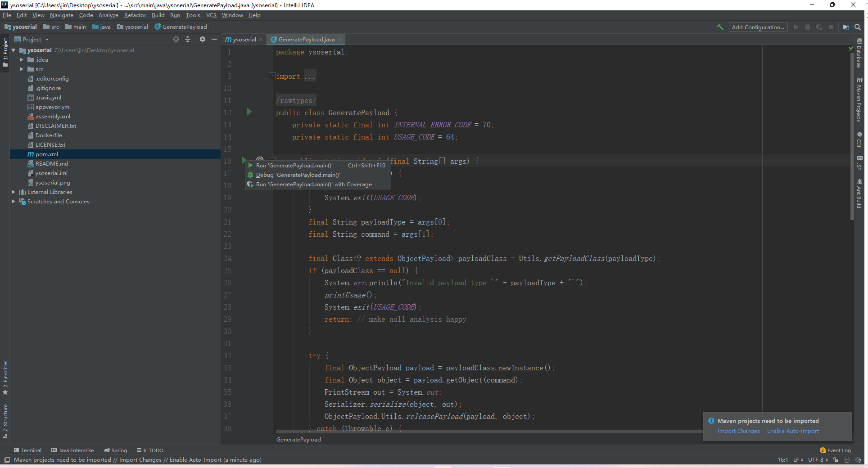Image resolution: width=868 pixels, height=468 pixels.
Task: Open Maven Projects tool window
Action: pos(859,99)
